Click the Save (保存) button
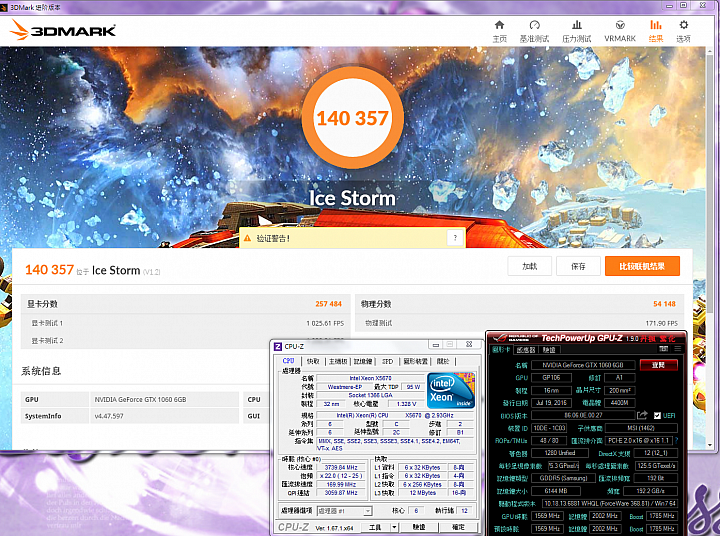Image resolution: width=720 pixels, height=536 pixels. (x=578, y=266)
